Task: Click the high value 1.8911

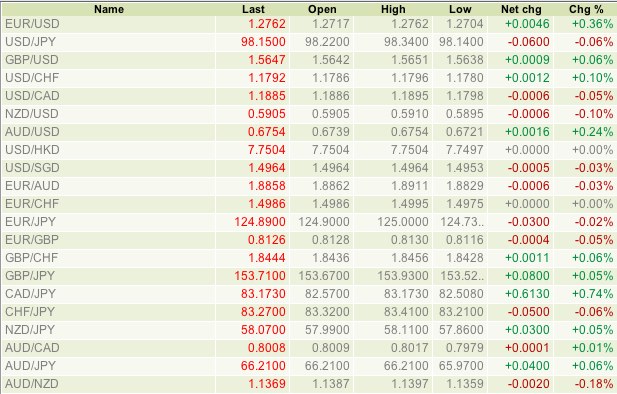Action: click(x=410, y=186)
